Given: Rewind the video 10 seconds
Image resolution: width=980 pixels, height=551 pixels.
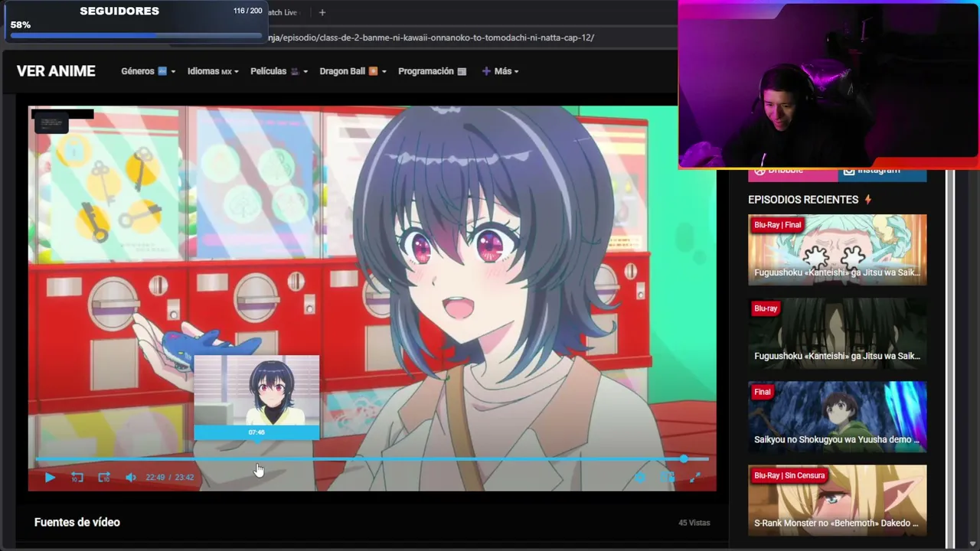Looking at the screenshot, I should click(77, 478).
